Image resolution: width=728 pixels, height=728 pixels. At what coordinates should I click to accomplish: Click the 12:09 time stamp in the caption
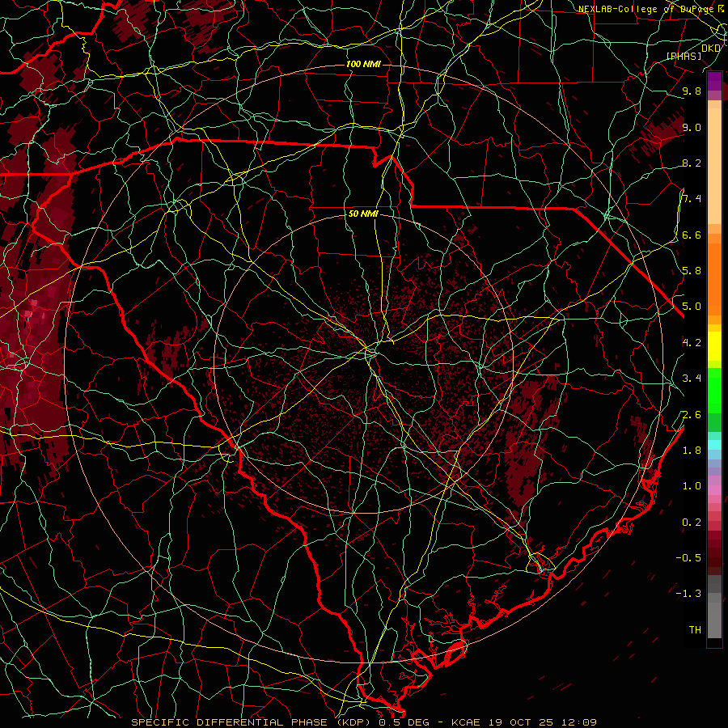tap(578, 722)
